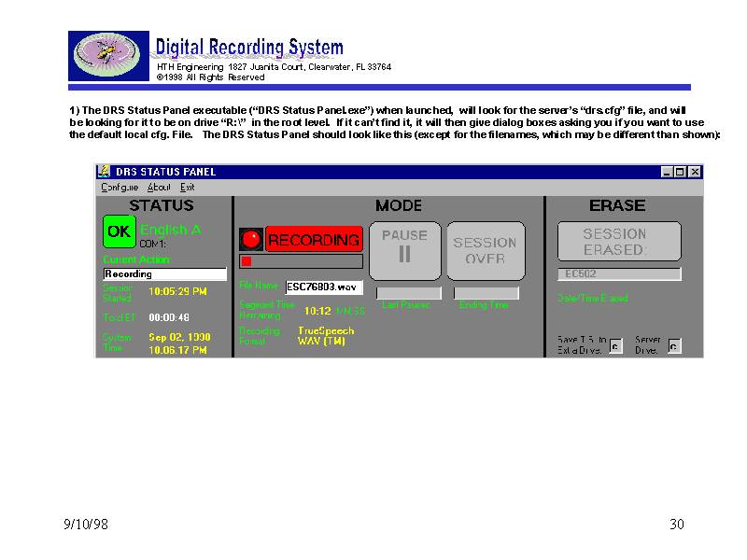Click the erased session field EC502
The width and height of the screenshot is (747, 560).
619,274
